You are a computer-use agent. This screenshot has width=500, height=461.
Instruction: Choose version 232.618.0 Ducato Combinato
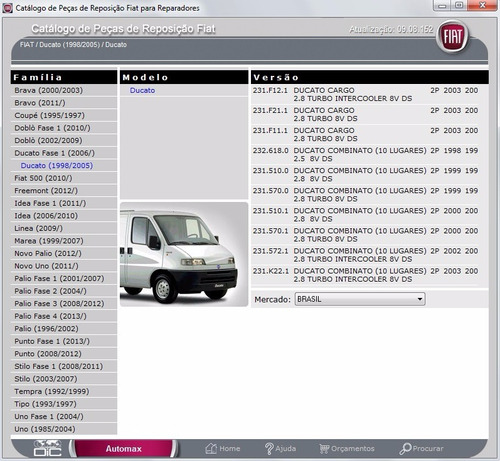(x=365, y=155)
